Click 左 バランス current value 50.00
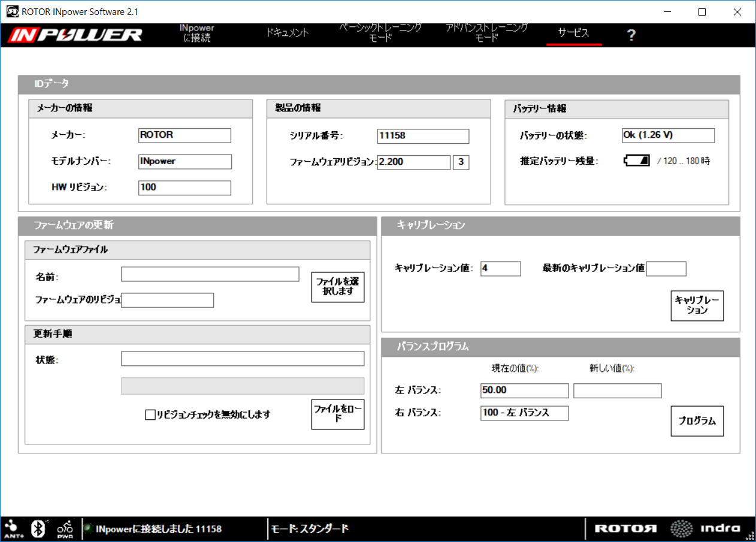756x542 pixels. click(x=524, y=390)
